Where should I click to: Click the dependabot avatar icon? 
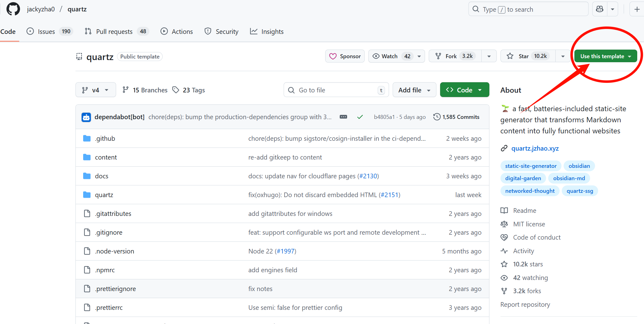[x=86, y=117]
